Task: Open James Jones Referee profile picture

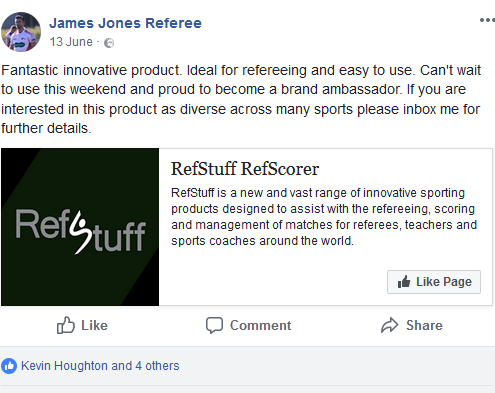Action: (21, 32)
